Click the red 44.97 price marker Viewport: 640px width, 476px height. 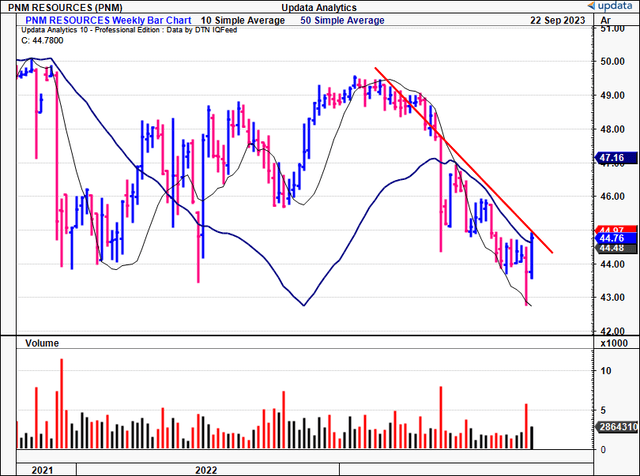(x=616, y=229)
